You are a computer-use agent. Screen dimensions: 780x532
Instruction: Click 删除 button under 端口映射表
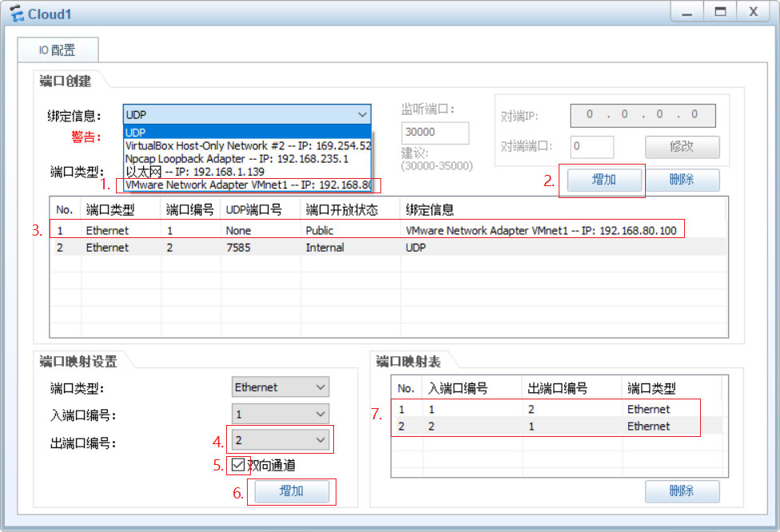pyautogui.click(x=682, y=491)
